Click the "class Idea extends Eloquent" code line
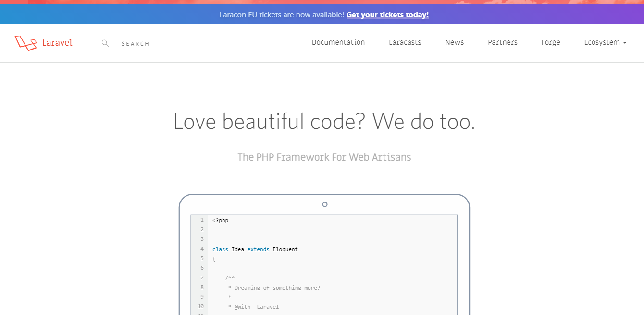The image size is (644, 315). tap(255, 249)
